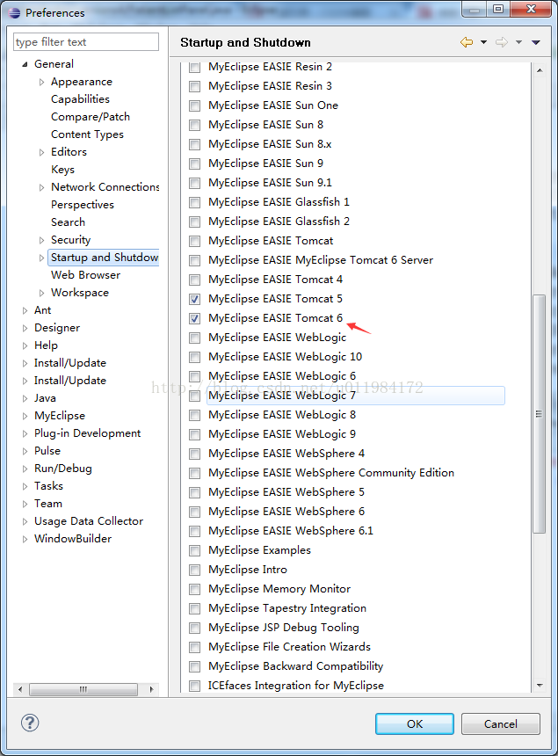The height and width of the screenshot is (756, 558).
Task: Check MyEclipse EASIE Glassfish 1
Action: point(195,202)
